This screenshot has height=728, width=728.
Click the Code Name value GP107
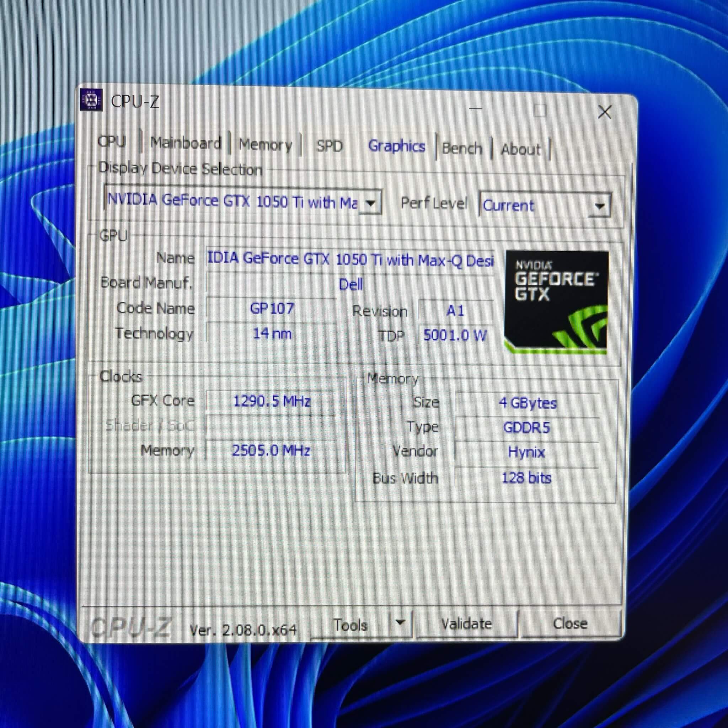[271, 309]
